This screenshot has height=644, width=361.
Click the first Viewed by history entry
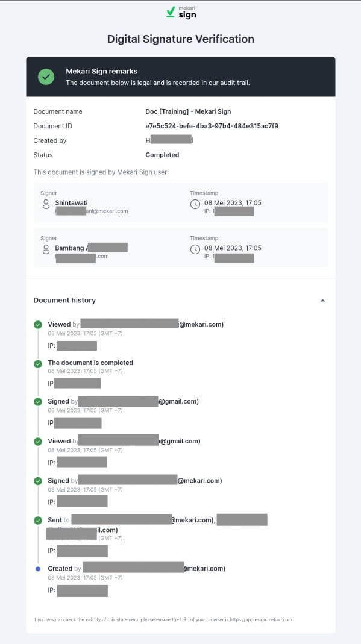pos(136,324)
